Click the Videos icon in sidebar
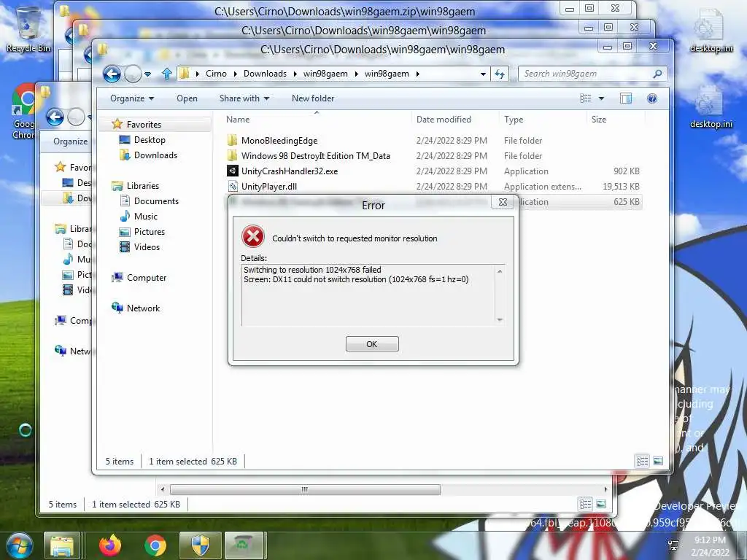747x560 pixels. click(125, 246)
